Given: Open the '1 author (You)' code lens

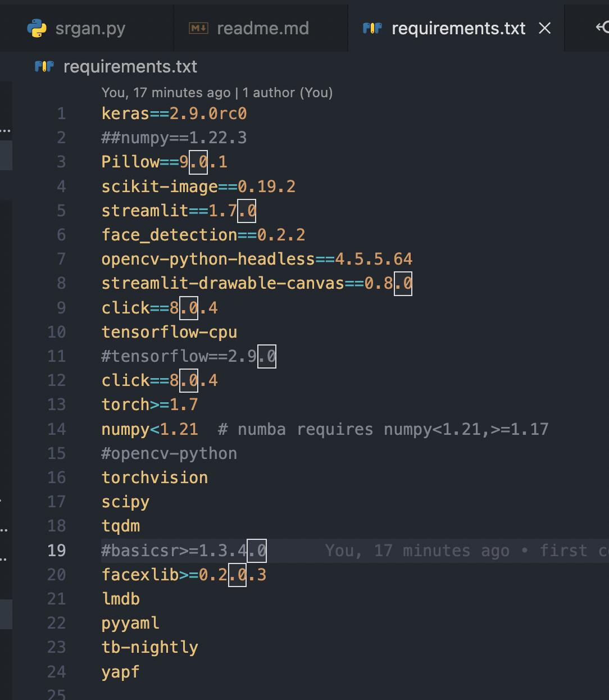Looking at the screenshot, I should tap(288, 93).
